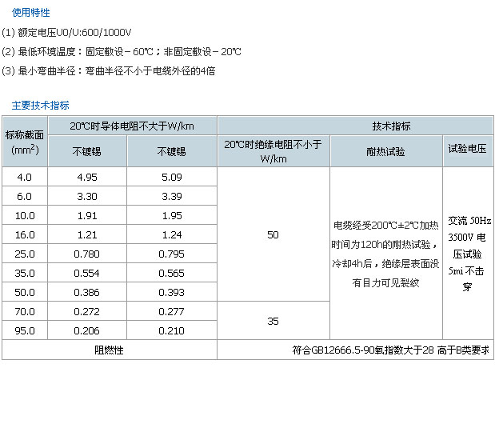The image size is (495, 448).
Task: Click the 交流 50Hz 3500V test voltage cell
Action: pos(467,253)
